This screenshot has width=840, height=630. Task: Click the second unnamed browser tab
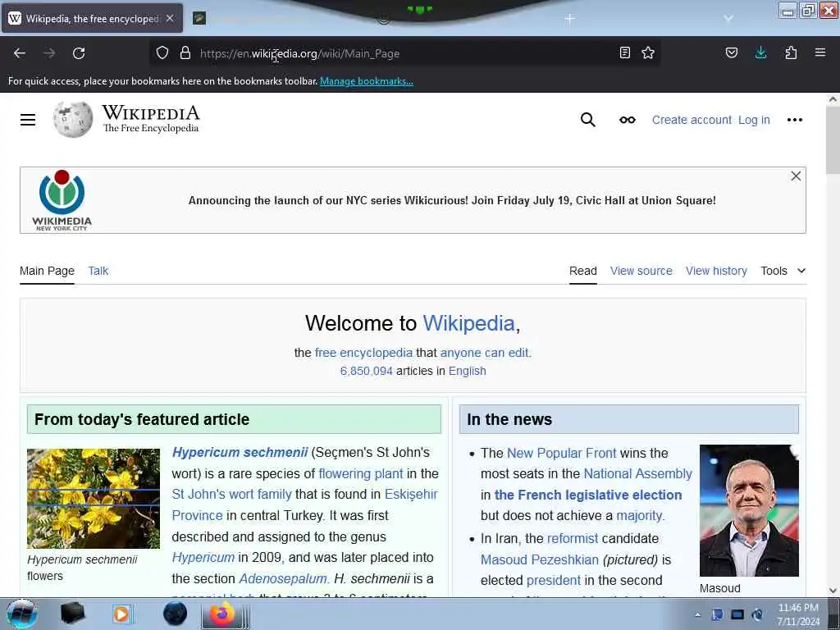[200, 19]
